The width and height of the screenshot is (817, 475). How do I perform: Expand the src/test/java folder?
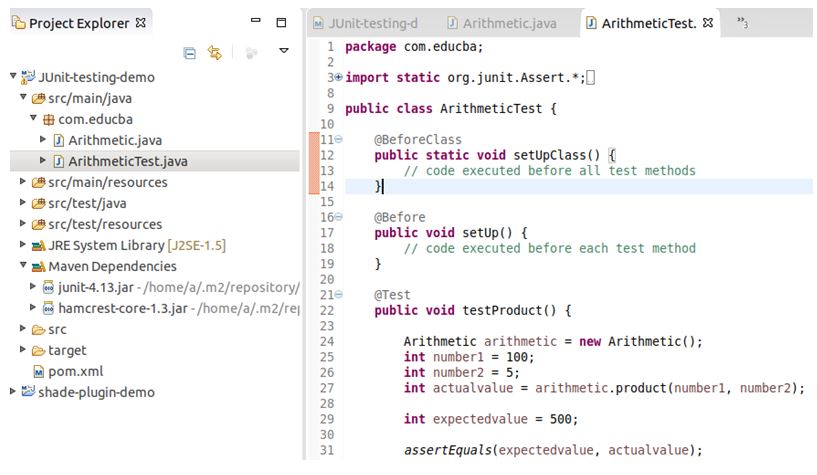23,202
